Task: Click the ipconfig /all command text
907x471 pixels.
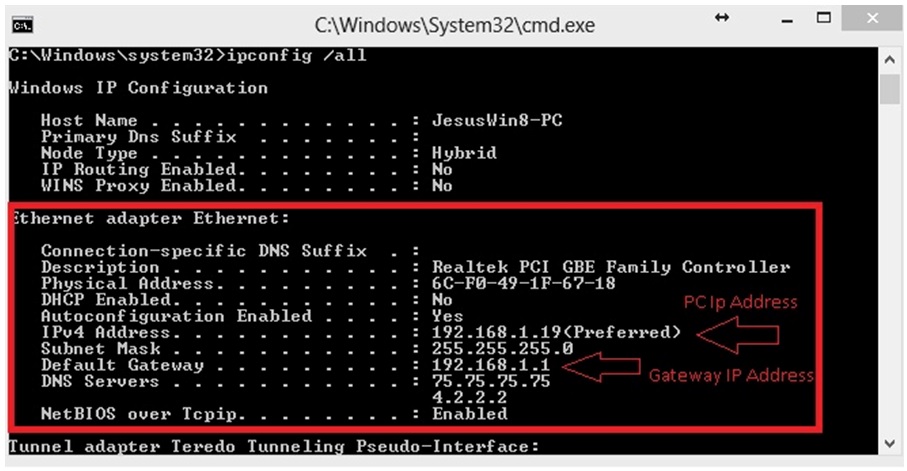Action: click(297, 56)
